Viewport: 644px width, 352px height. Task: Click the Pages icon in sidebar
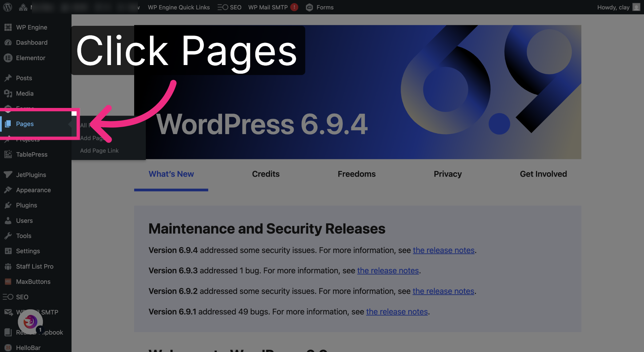pyautogui.click(x=8, y=124)
